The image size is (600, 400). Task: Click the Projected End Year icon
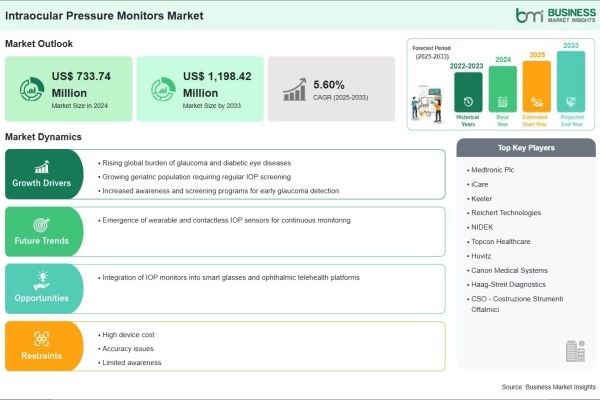(571, 102)
